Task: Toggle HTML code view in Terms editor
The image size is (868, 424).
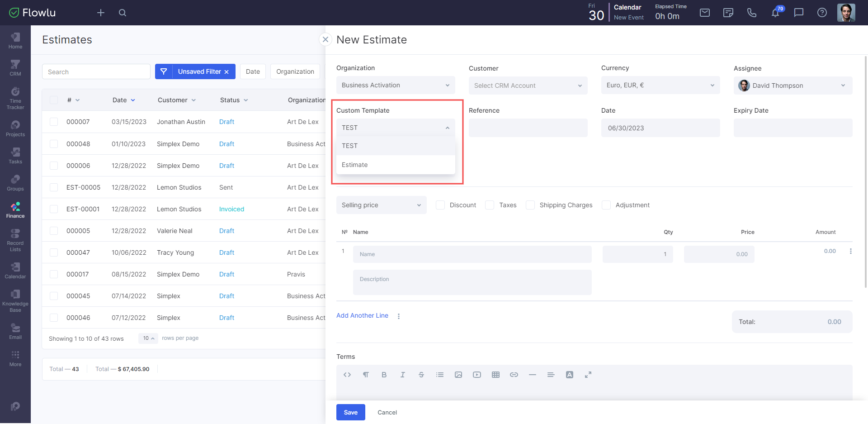Action: point(347,375)
